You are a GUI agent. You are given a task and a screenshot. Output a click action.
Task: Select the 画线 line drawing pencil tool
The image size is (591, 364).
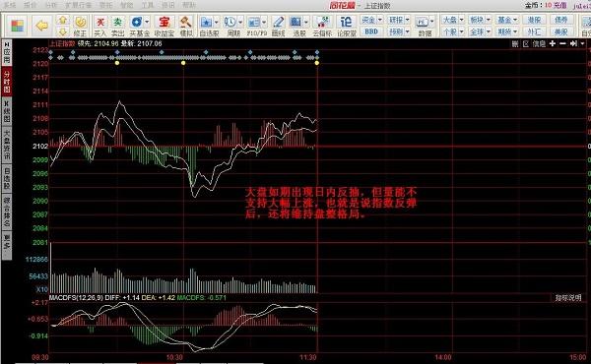coord(278,26)
